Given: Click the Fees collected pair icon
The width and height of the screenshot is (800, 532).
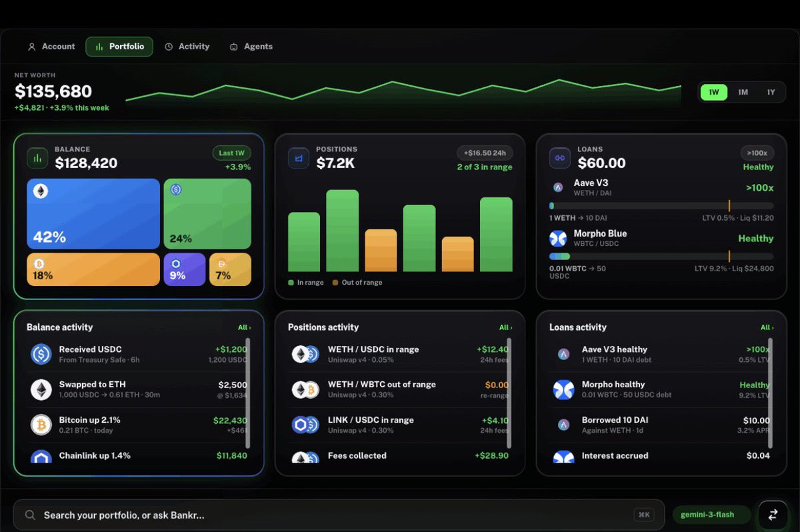Looking at the screenshot, I should [x=305, y=457].
